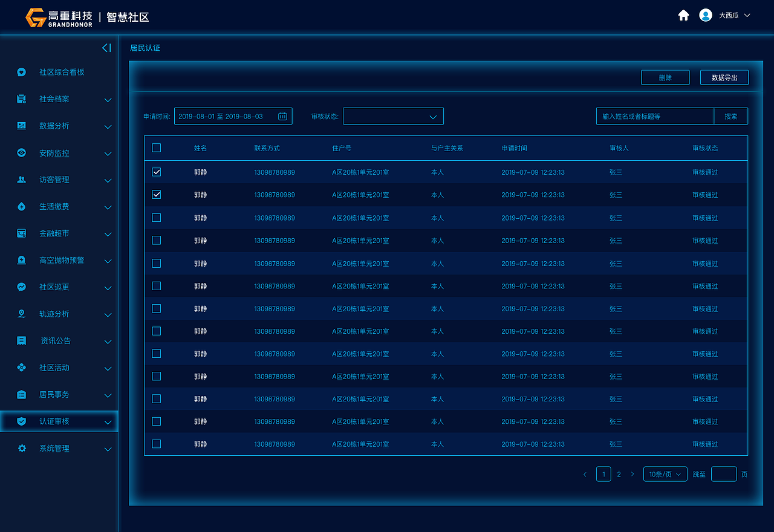
Task: Check the fourth row checkbox
Action: (157, 240)
